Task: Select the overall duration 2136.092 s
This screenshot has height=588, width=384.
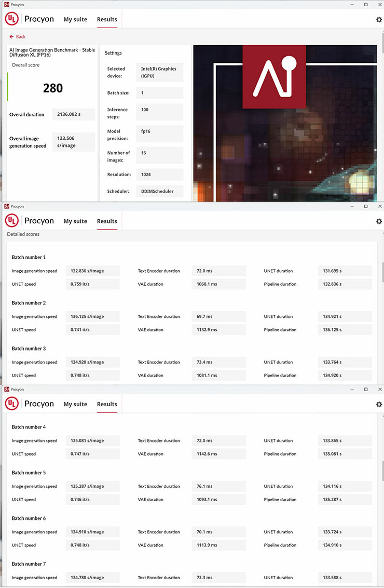Action: tap(74, 114)
